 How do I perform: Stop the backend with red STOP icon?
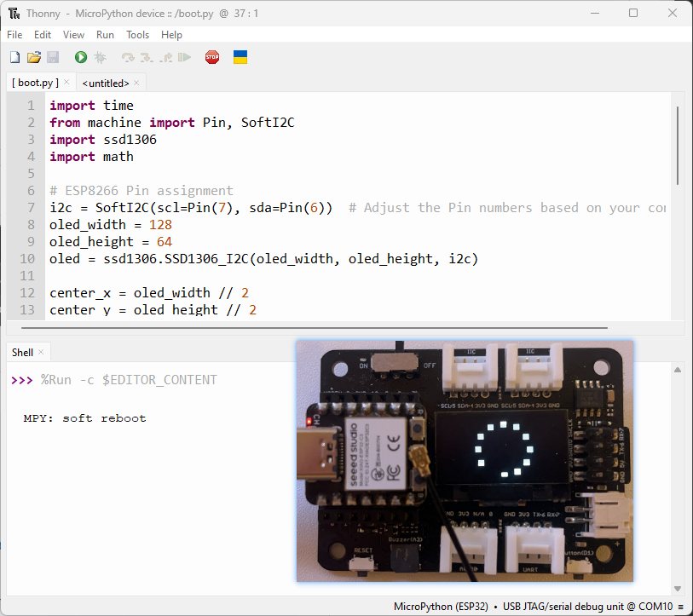pyautogui.click(x=212, y=57)
